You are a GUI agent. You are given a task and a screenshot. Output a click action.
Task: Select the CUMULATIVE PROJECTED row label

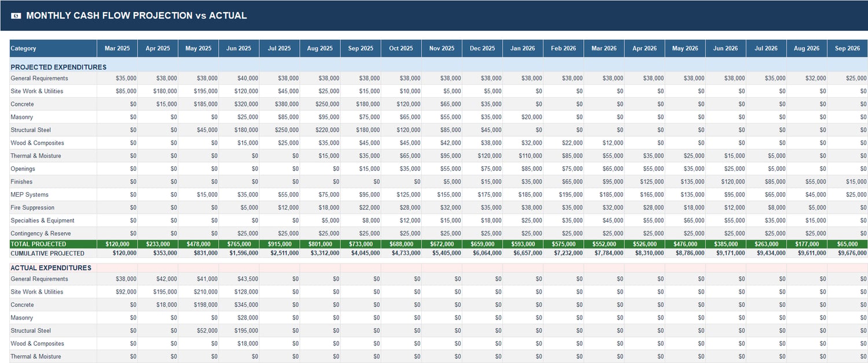click(x=47, y=254)
